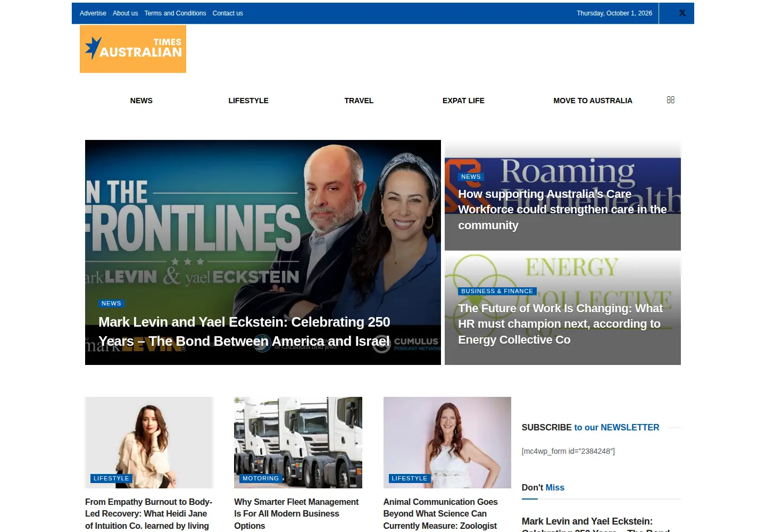
Task: Open the grid menu icon beside navigation
Action: (x=671, y=100)
